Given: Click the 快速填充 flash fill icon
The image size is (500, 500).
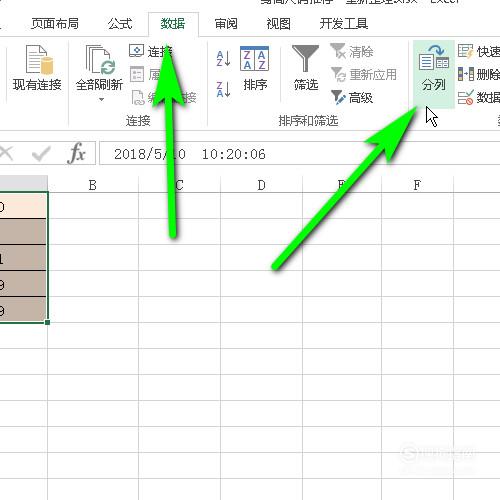Looking at the screenshot, I should [466, 51].
